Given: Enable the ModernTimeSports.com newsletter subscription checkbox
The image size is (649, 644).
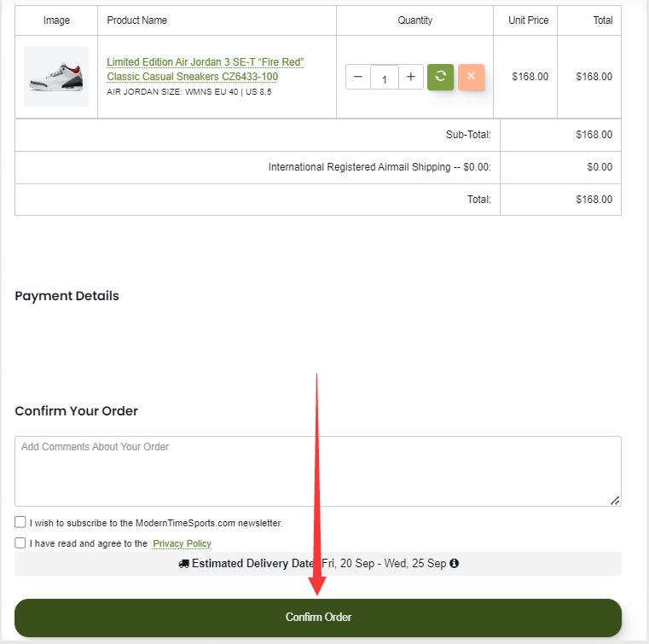Looking at the screenshot, I should tap(20, 522).
